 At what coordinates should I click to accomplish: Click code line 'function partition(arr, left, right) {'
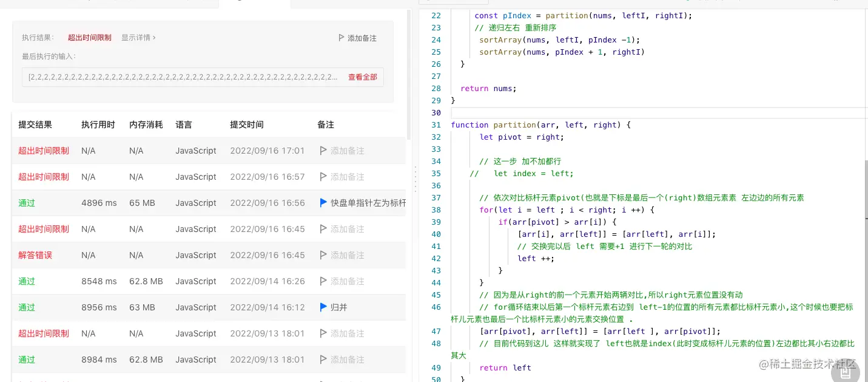pyautogui.click(x=541, y=124)
